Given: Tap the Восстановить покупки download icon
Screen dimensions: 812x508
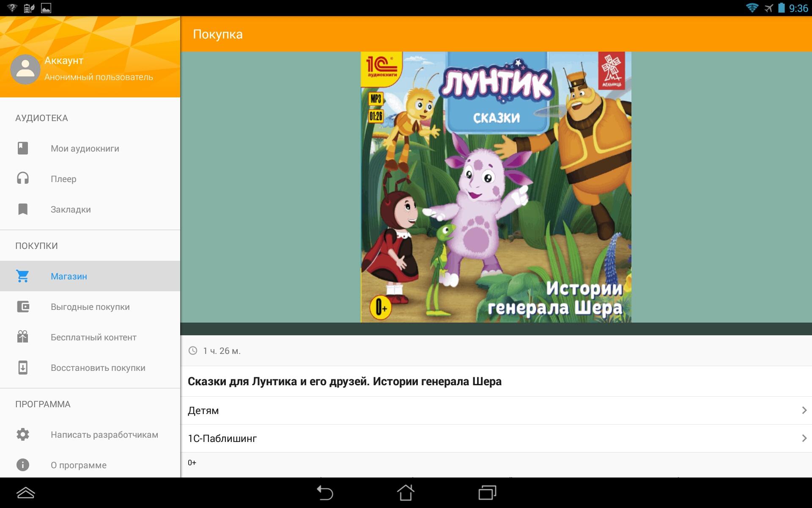Looking at the screenshot, I should 23,367.
